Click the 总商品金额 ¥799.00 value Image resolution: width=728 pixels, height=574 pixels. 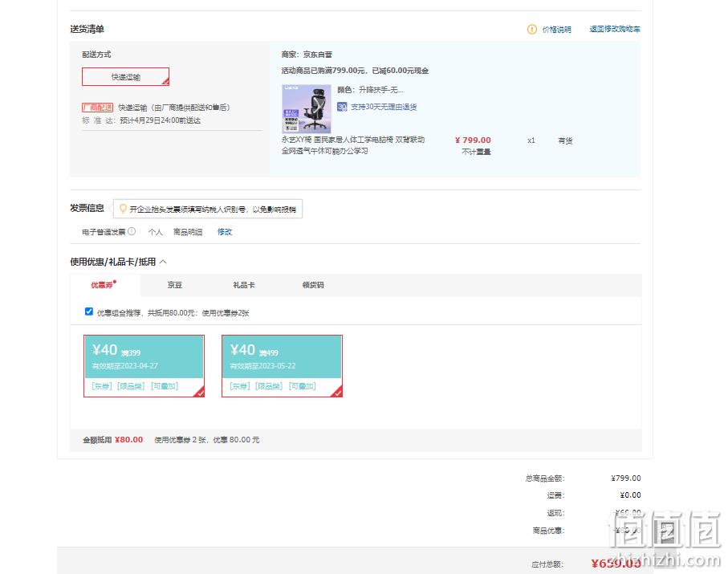626,478
